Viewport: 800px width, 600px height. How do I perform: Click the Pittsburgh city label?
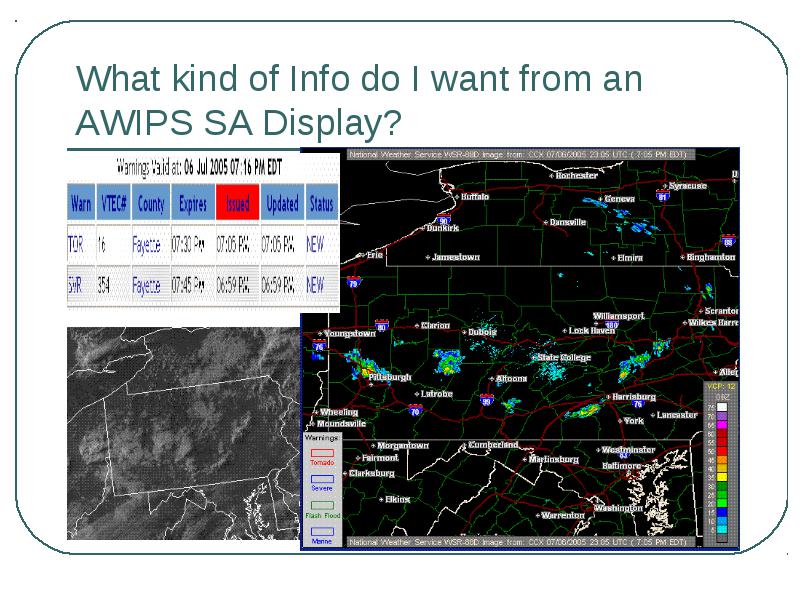point(390,377)
